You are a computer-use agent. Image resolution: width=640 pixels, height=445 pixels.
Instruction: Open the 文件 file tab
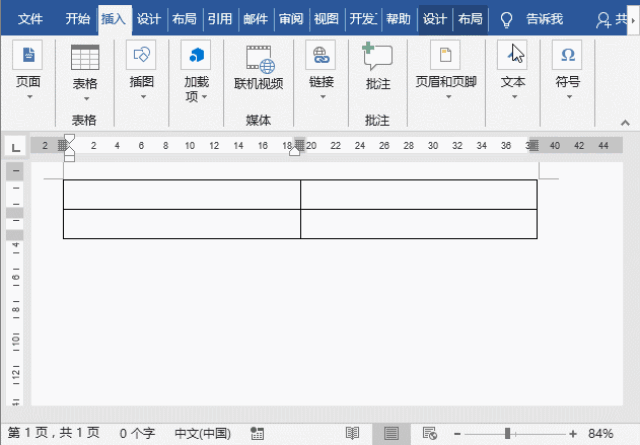(x=30, y=19)
